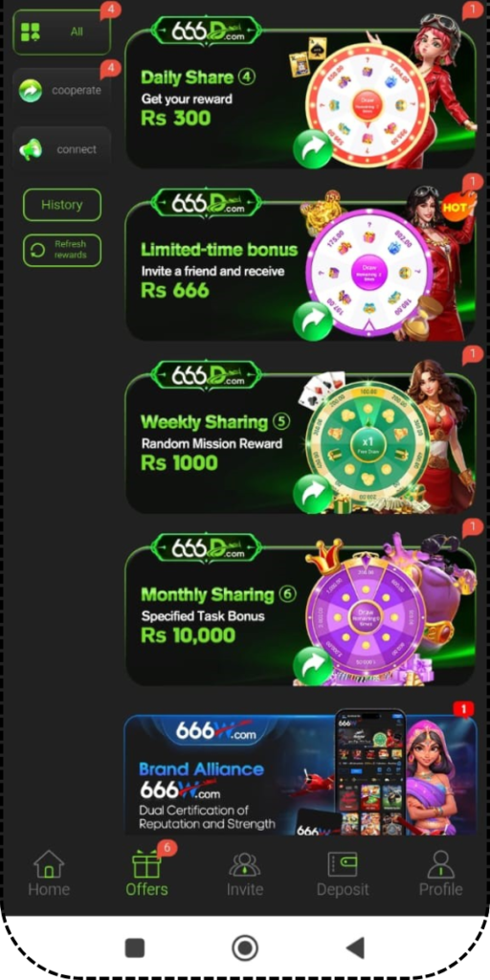490x980 pixels.
Task: Open the Deposit wallet tab
Action: [x=343, y=873]
